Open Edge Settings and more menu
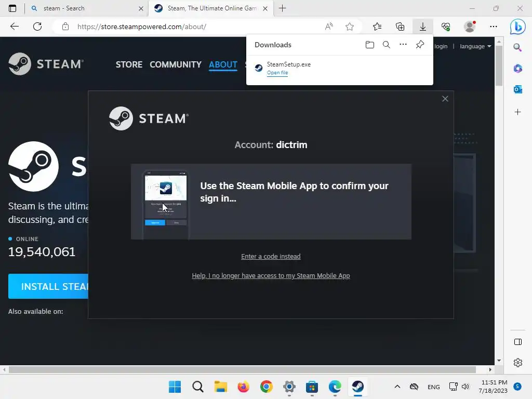Screen dimensions: 532x399 coord(494,26)
